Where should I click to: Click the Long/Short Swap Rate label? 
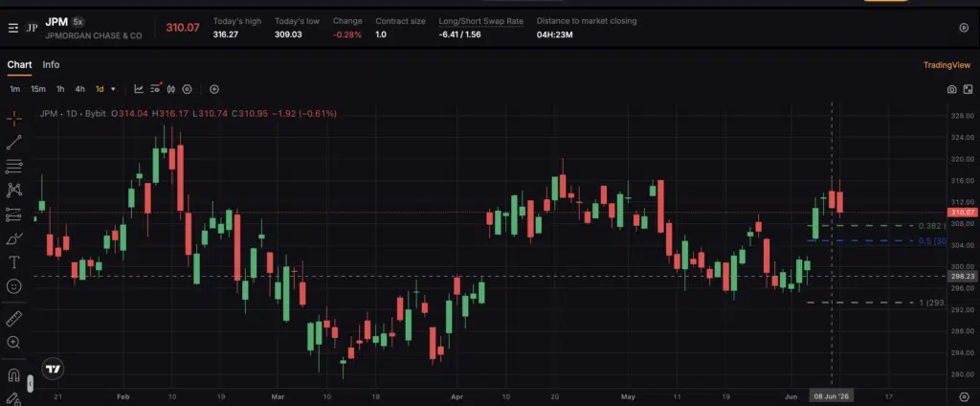[x=480, y=21]
